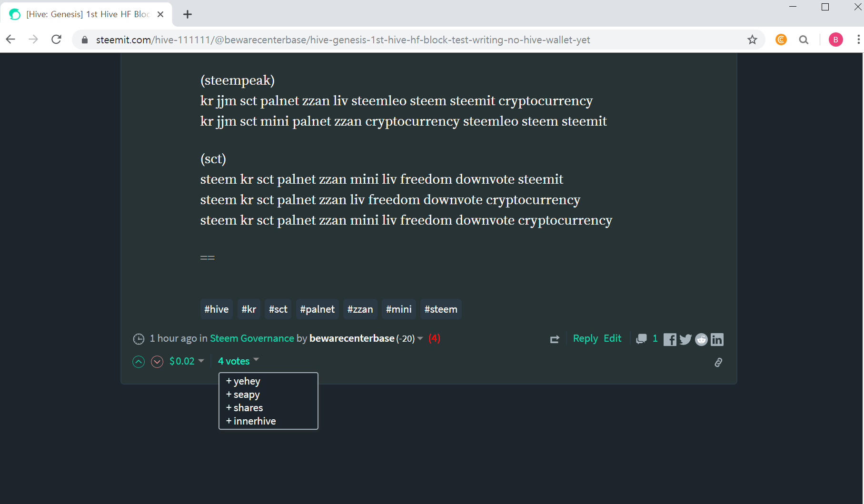Image resolution: width=864 pixels, height=504 pixels.
Task: Downvote the post with the red down-arrow icon
Action: 157,362
